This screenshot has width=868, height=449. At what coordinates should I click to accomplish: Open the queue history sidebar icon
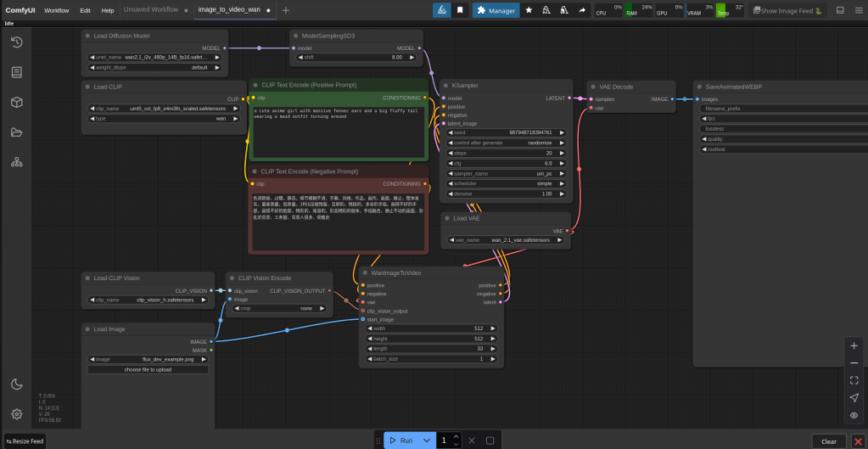pyautogui.click(x=16, y=42)
